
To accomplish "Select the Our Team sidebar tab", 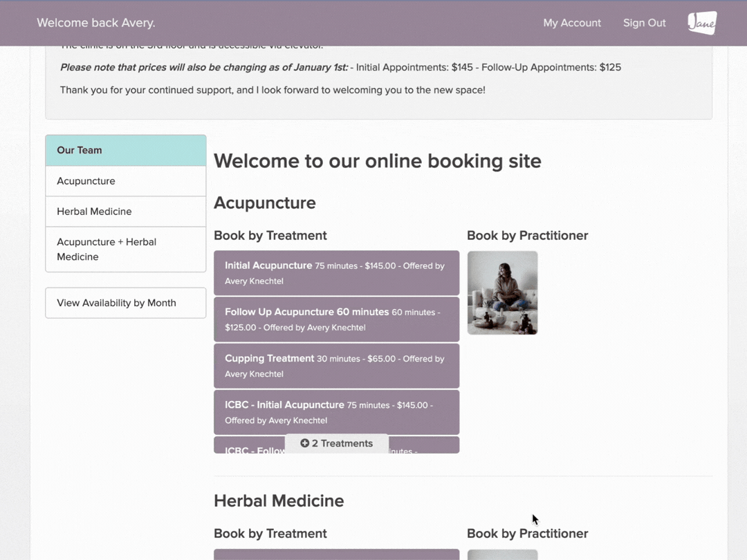I will pos(126,150).
